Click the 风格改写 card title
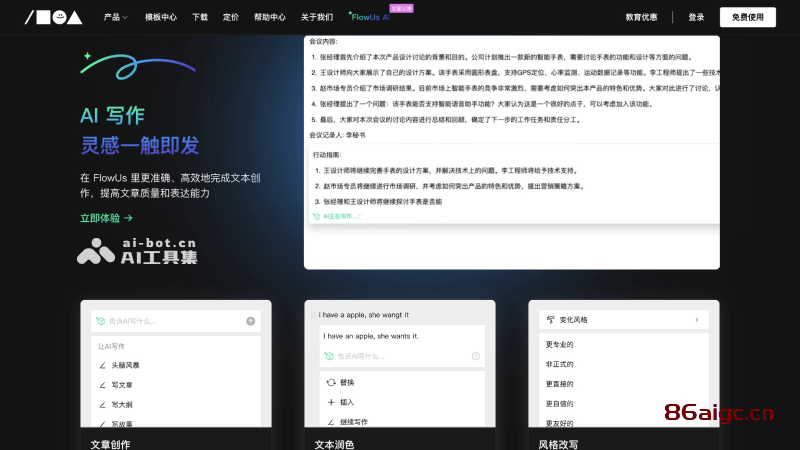This screenshot has height=450, width=800. point(558,444)
